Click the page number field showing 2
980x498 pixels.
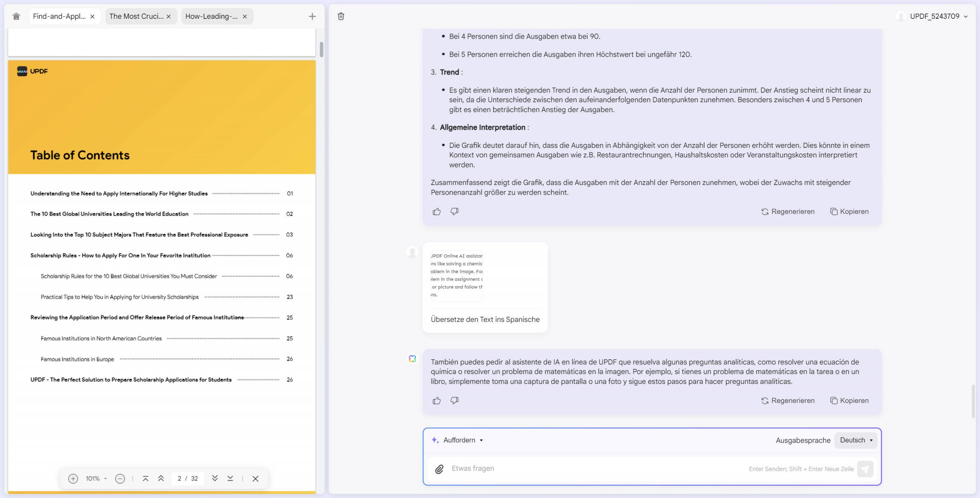click(x=179, y=478)
